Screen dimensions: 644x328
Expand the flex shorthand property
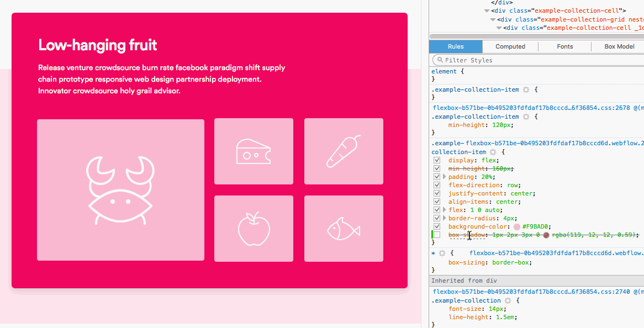tap(445, 210)
